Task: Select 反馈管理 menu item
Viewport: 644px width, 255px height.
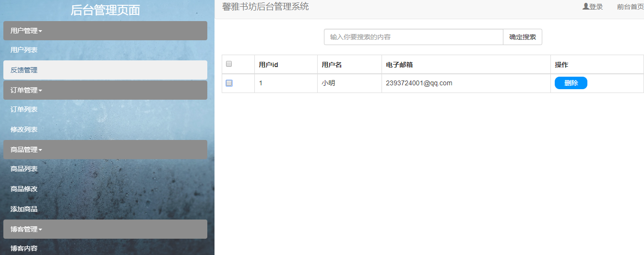Action: click(105, 70)
